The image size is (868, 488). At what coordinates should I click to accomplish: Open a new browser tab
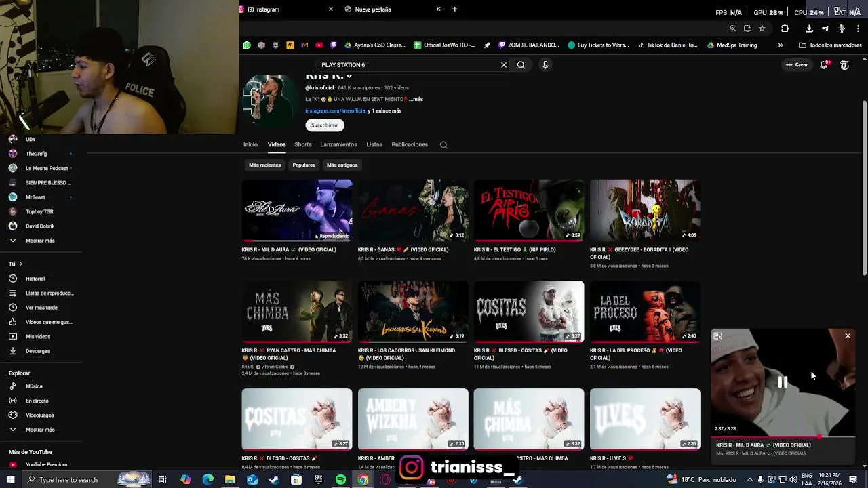454,9
